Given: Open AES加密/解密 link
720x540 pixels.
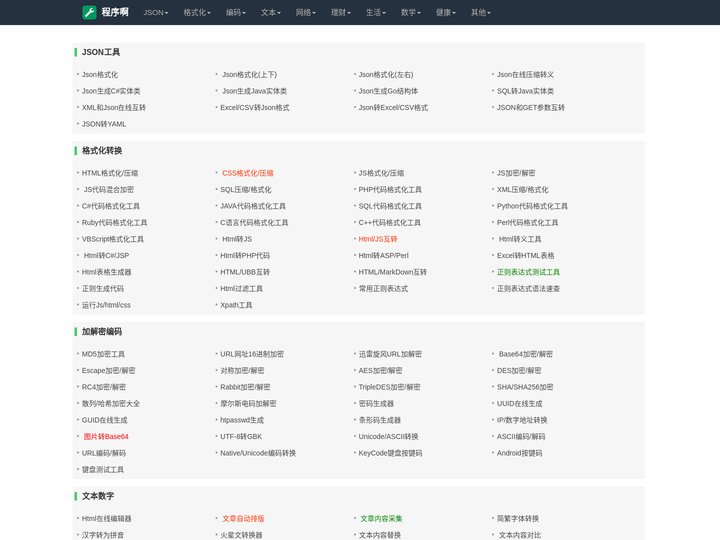Looking at the screenshot, I should pos(380,371).
